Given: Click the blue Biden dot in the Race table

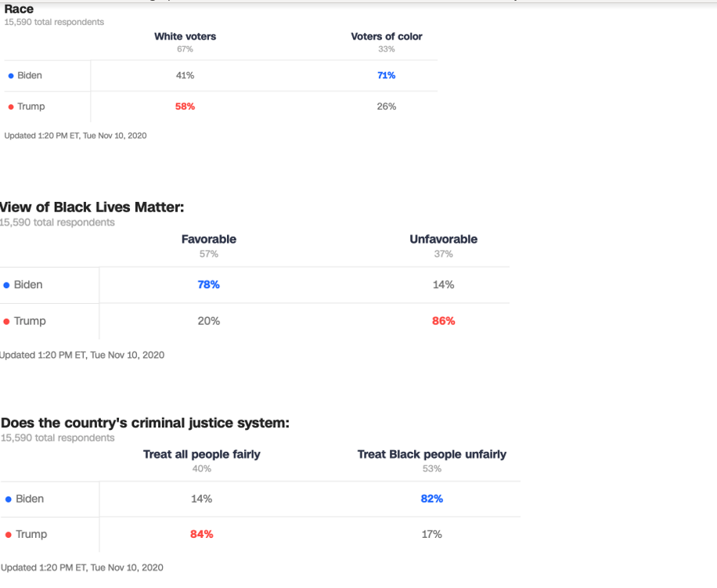Looking at the screenshot, I should point(11,76).
